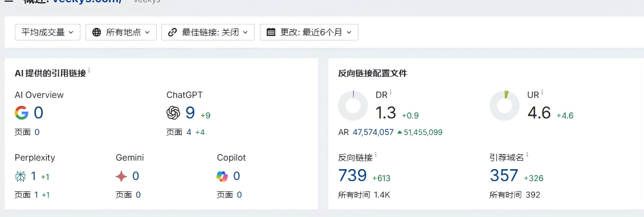Screen dimensions: 644x217
Task: Open the 357 referring domains link
Action: 504,175
